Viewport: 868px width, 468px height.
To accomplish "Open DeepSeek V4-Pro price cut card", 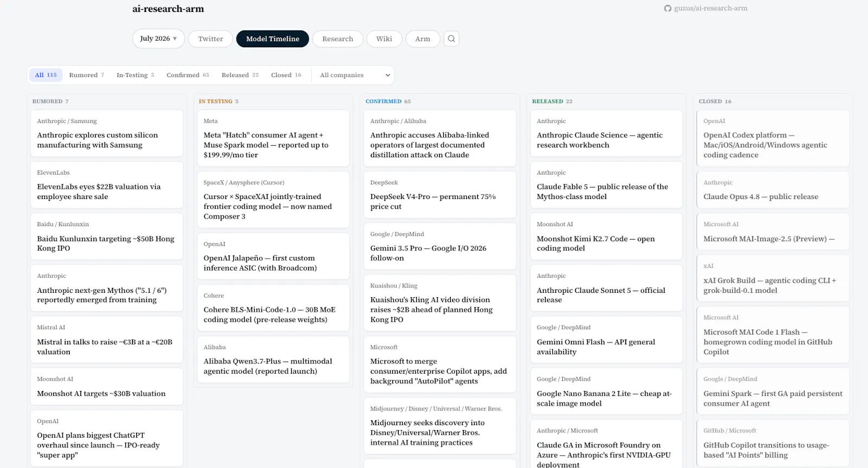I will pos(440,195).
